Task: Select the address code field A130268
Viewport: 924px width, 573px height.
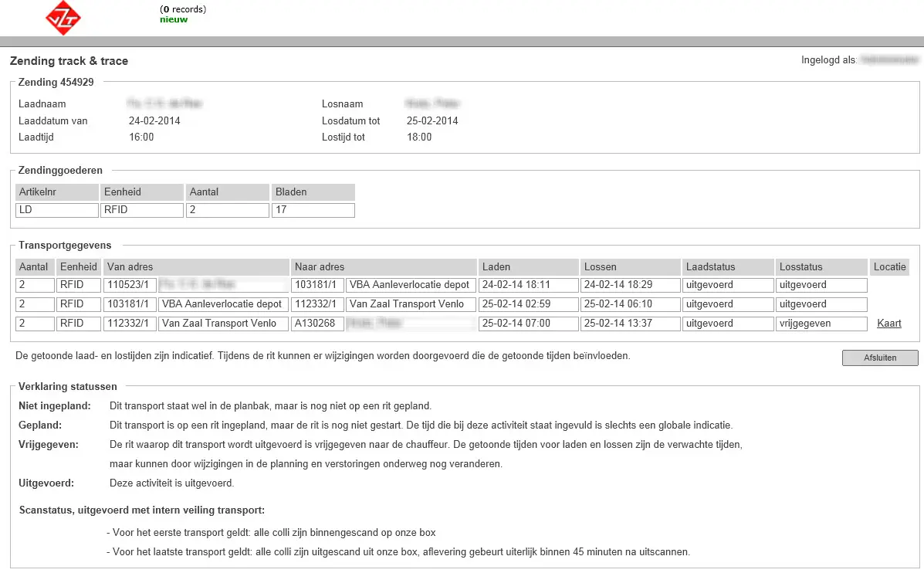Action: point(317,324)
